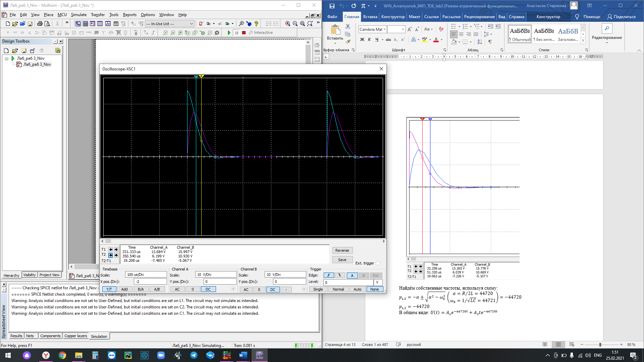Set trigger mode to Auto
644x362 pixels.
tap(358, 289)
